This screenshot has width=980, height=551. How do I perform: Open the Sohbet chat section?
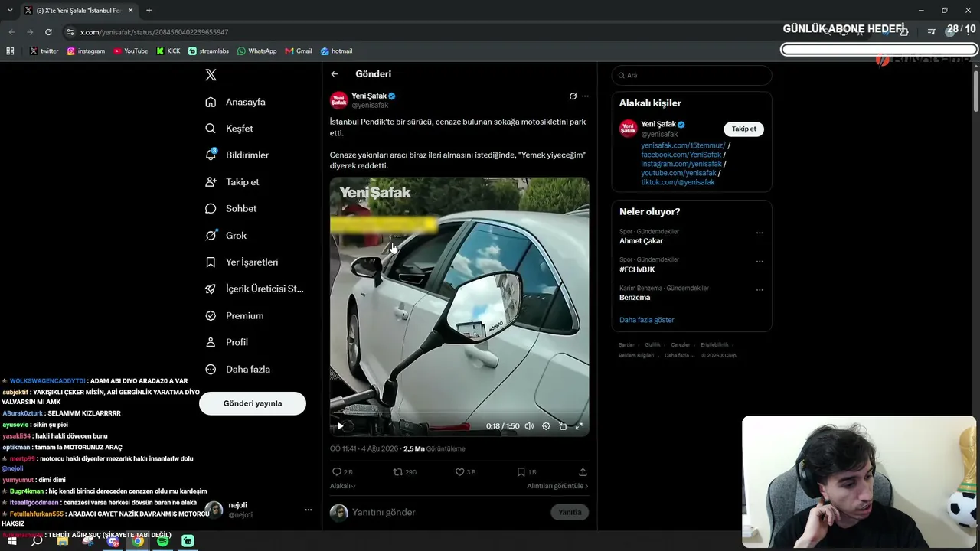pyautogui.click(x=230, y=208)
